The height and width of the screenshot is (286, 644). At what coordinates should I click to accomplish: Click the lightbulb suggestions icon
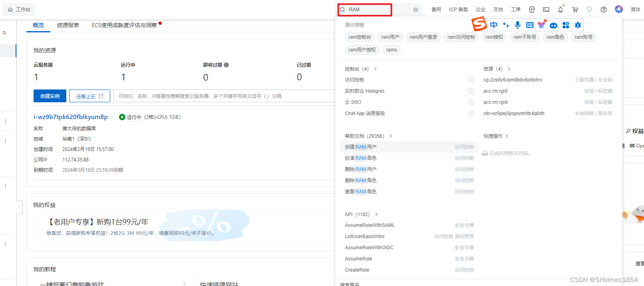[589, 10]
